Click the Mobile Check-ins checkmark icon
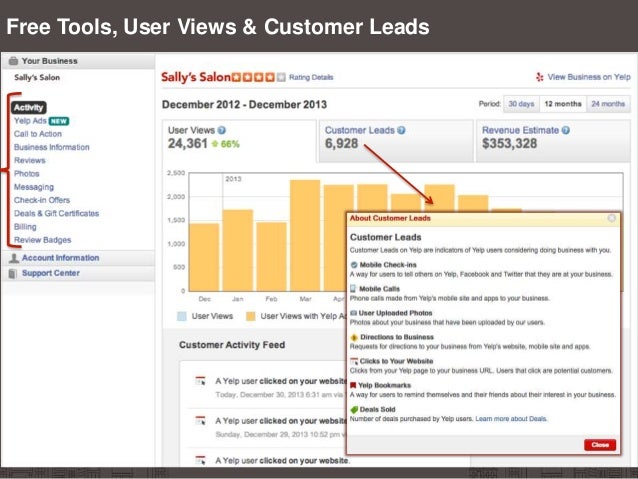638x479 pixels. click(354, 265)
